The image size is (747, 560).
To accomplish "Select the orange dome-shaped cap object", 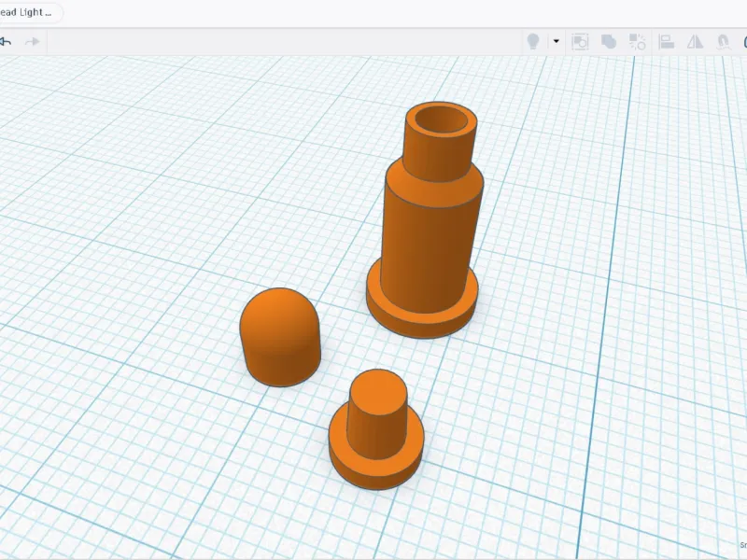I will pyautogui.click(x=280, y=337).
